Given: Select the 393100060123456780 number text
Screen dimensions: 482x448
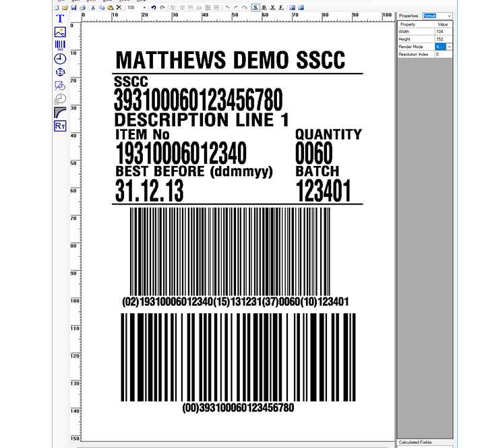Looking at the screenshot, I should click(x=198, y=100).
